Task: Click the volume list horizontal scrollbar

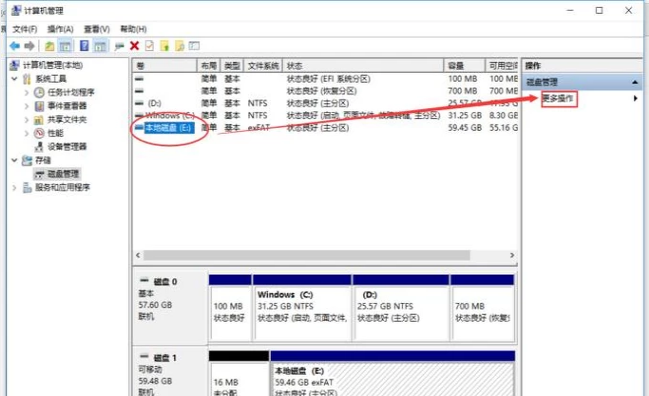Action: (x=325, y=255)
